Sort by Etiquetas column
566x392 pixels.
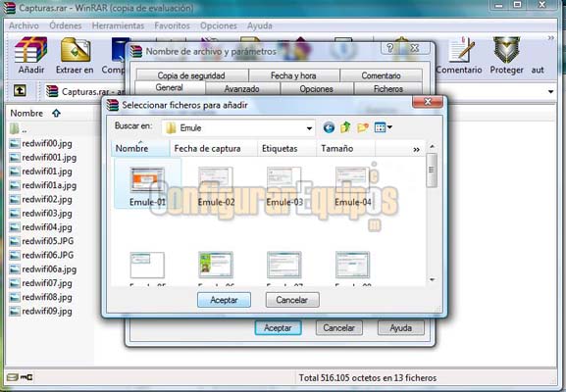[287, 149]
